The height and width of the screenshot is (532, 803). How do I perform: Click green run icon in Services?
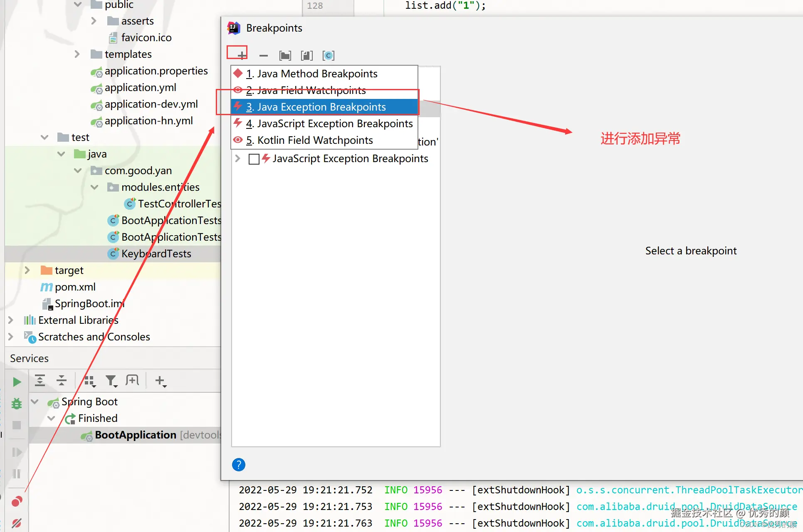click(17, 382)
